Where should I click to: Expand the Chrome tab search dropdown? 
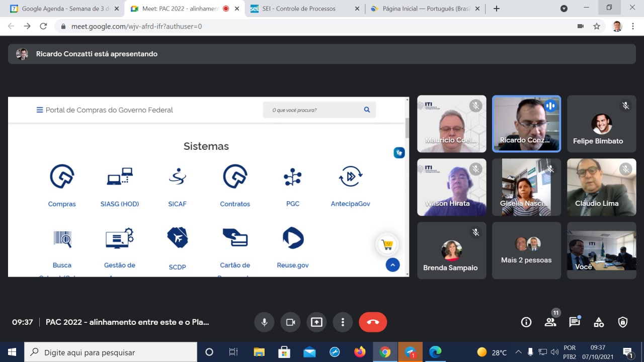564,9
